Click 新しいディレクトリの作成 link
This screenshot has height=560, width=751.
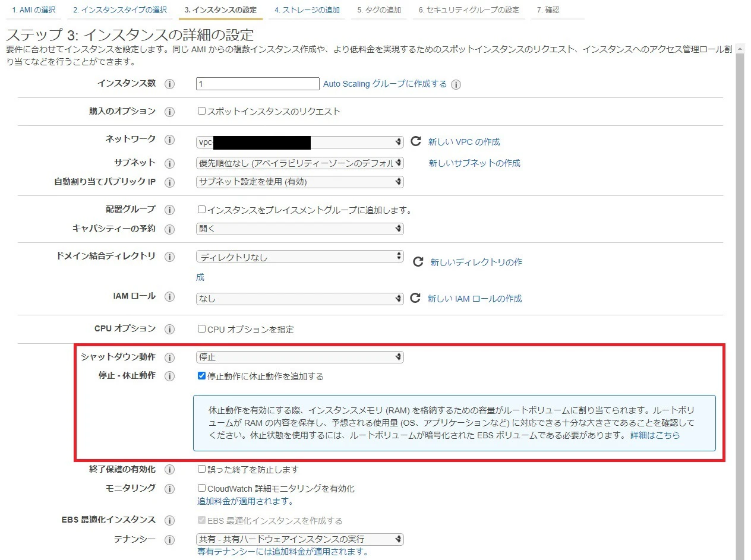click(476, 262)
